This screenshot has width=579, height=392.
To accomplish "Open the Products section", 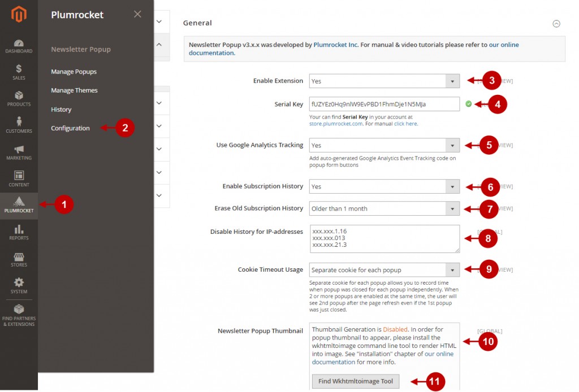I will tap(19, 99).
